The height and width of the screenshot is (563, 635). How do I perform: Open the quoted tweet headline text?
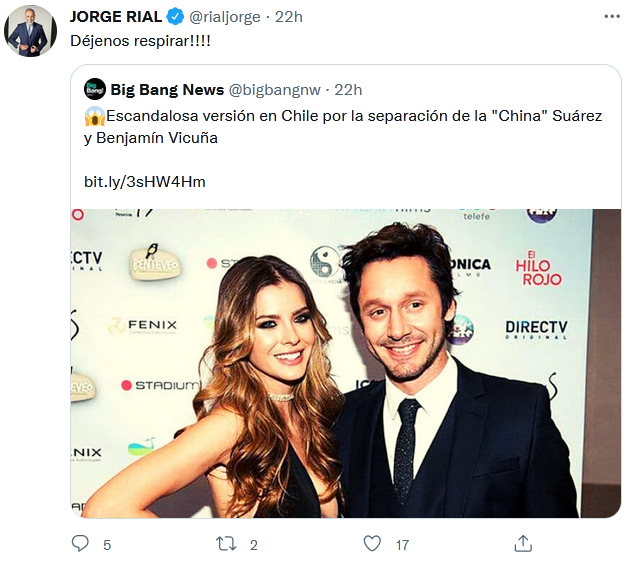[x=343, y=127]
